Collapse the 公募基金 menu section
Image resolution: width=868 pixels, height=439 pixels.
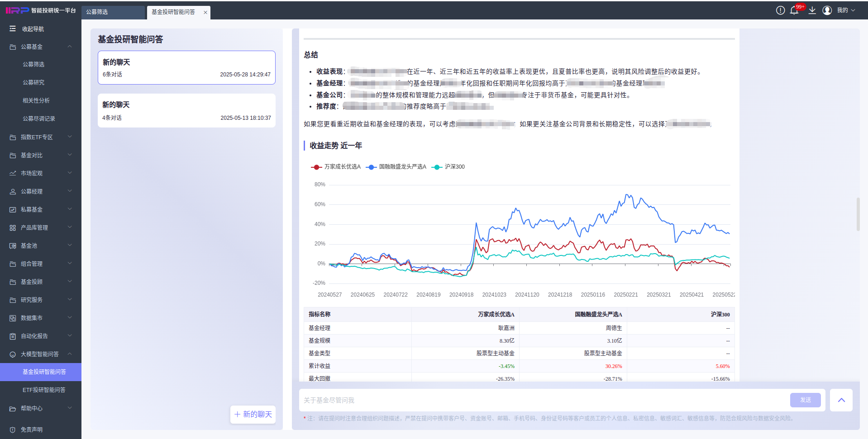click(70, 47)
